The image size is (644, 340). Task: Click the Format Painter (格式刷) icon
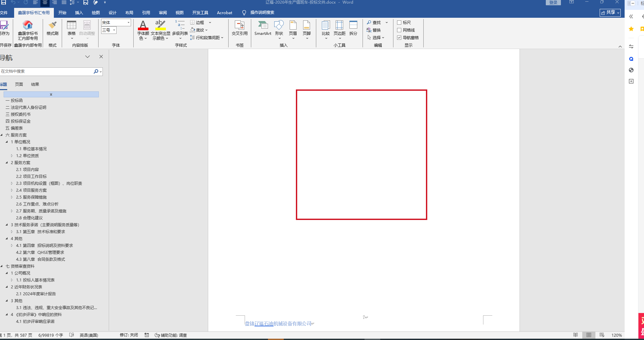tap(53, 25)
